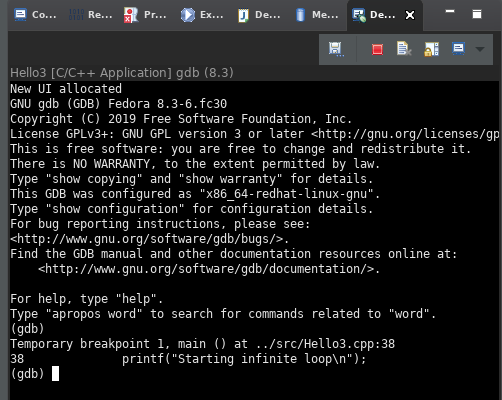Open the Re... registers tab
The width and height of the screenshot is (502, 400).
[x=90, y=15]
